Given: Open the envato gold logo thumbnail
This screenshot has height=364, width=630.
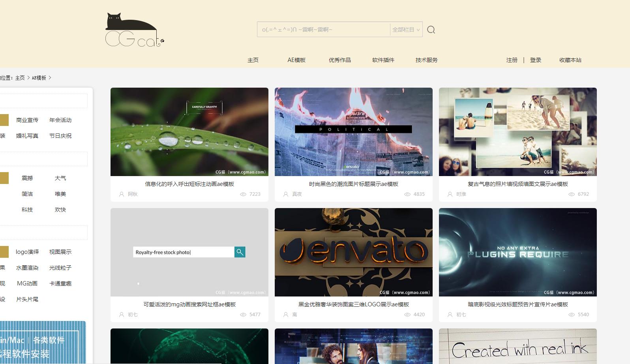Looking at the screenshot, I should 353,252.
